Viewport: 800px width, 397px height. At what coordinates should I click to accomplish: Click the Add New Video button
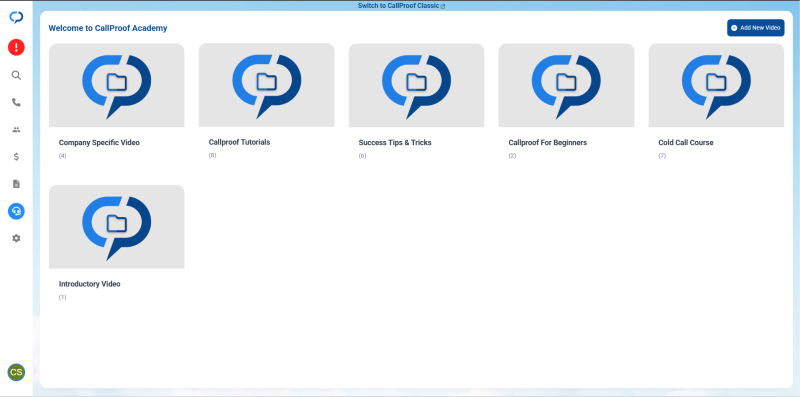(x=756, y=28)
